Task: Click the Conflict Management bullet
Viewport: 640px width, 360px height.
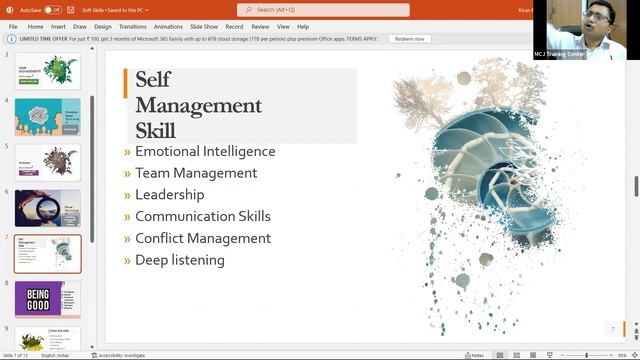Action: click(203, 238)
